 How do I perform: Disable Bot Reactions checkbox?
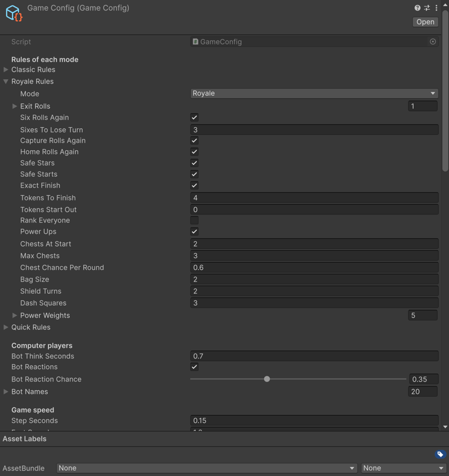point(194,367)
